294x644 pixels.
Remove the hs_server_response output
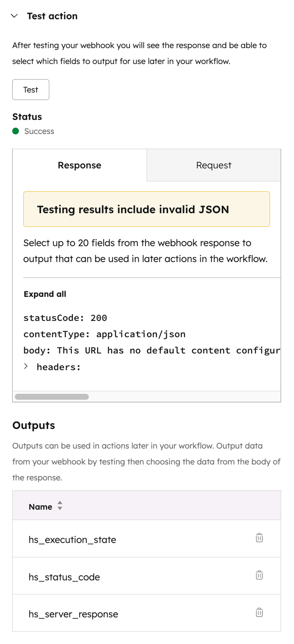click(x=259, y=612)
